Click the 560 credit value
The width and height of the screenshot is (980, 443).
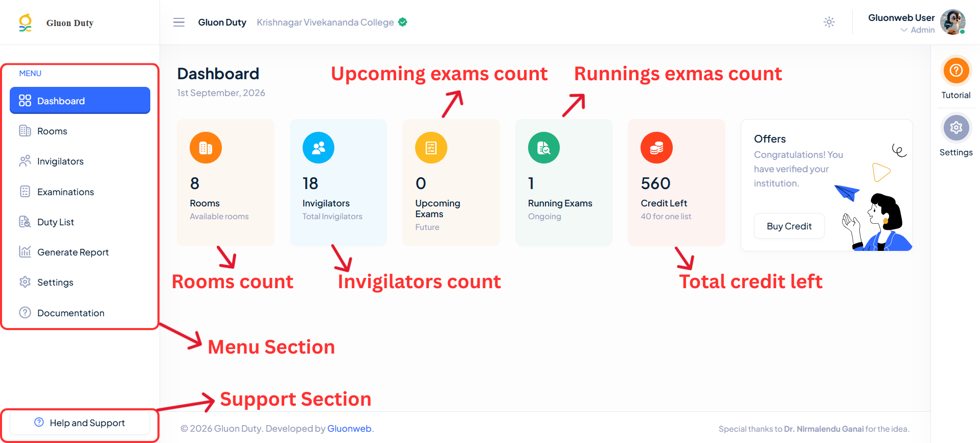pos(656,183)
